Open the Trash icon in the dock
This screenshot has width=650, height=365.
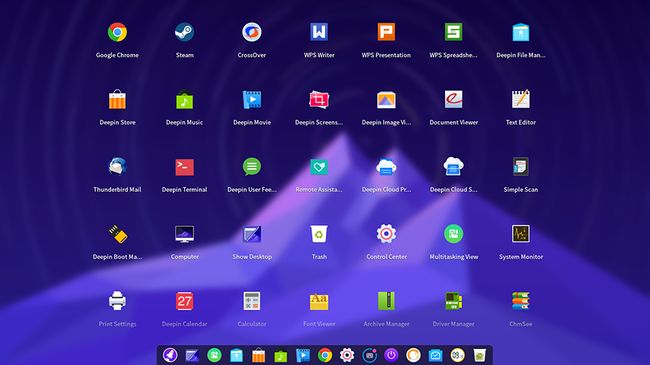[x=480, y=355]
